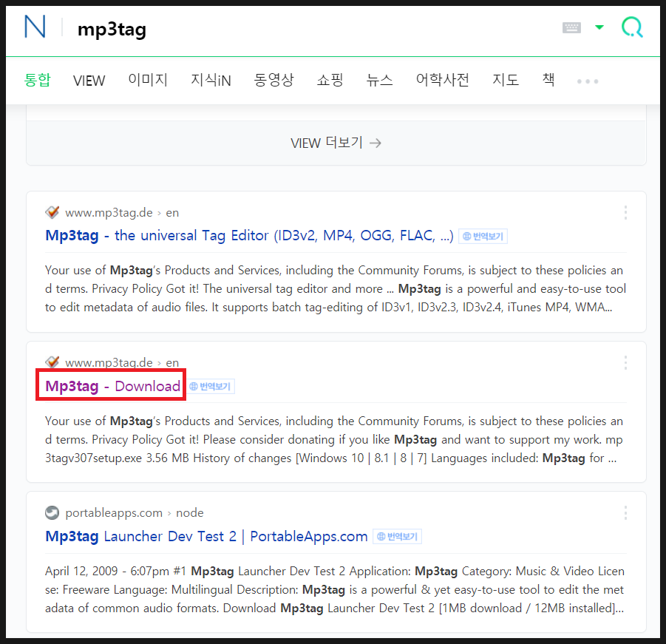Click the favicon of the universal Tag Editor result
Image resolution: width=666 pixels, height=644 pixels.
click(52, 211)
